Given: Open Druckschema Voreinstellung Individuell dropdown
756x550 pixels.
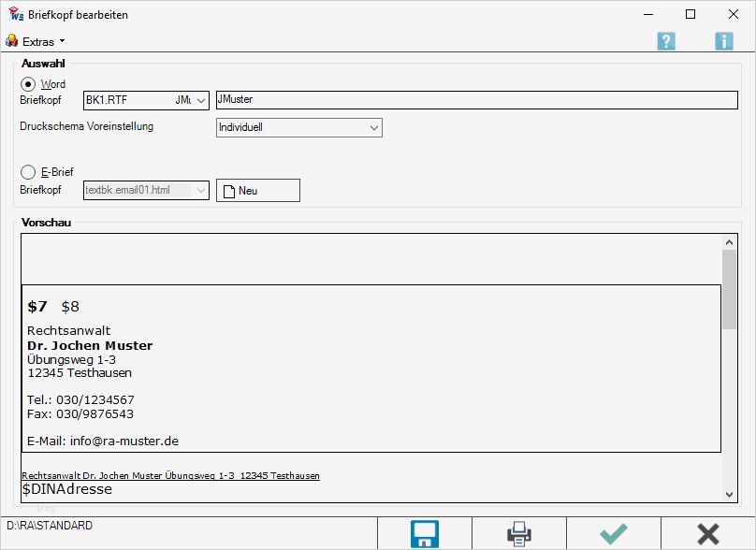Looking at the screenshot, I should pos(298,128).
